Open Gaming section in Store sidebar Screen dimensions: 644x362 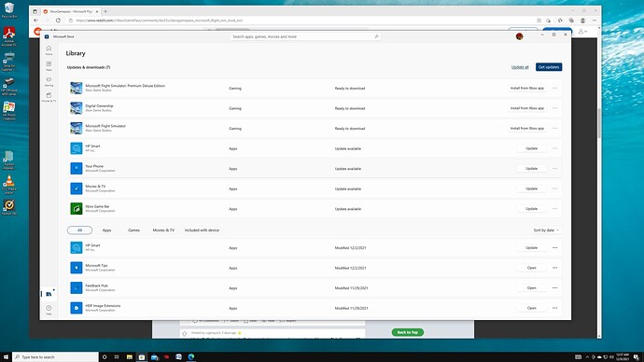pos(49,81)
